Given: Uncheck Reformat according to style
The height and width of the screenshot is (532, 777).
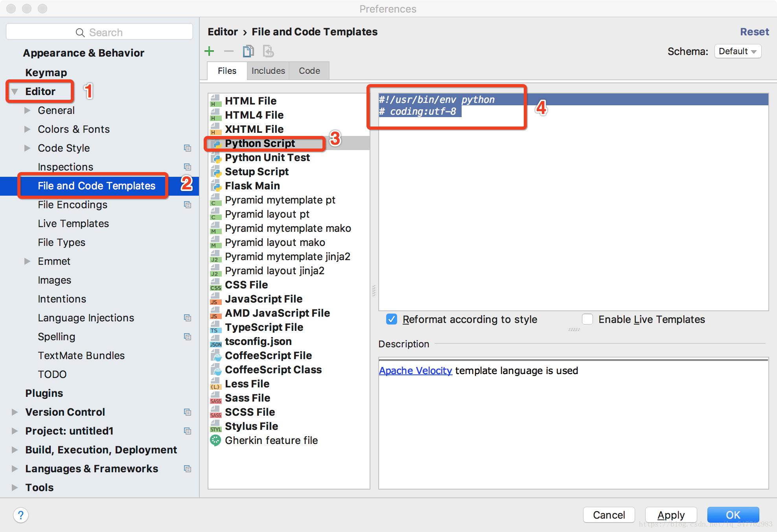Looking at the screenshot, I should pos(392,319).
